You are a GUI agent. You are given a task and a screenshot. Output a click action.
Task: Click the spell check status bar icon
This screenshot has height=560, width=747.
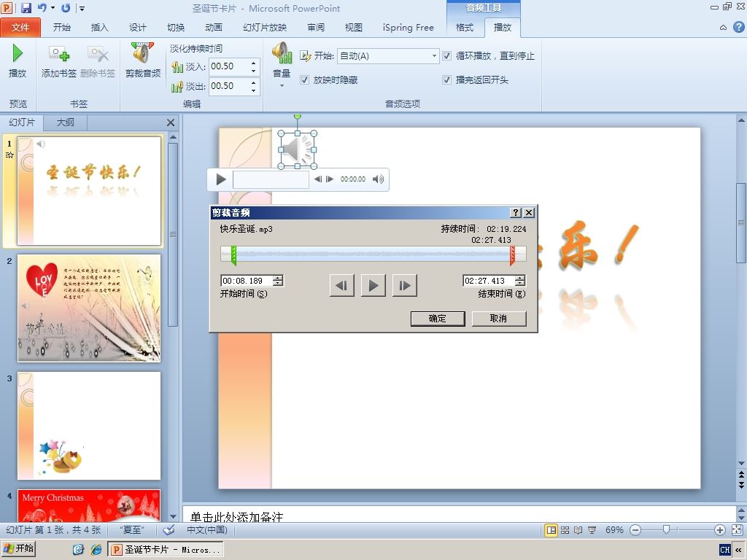click(x=169, y=530)
